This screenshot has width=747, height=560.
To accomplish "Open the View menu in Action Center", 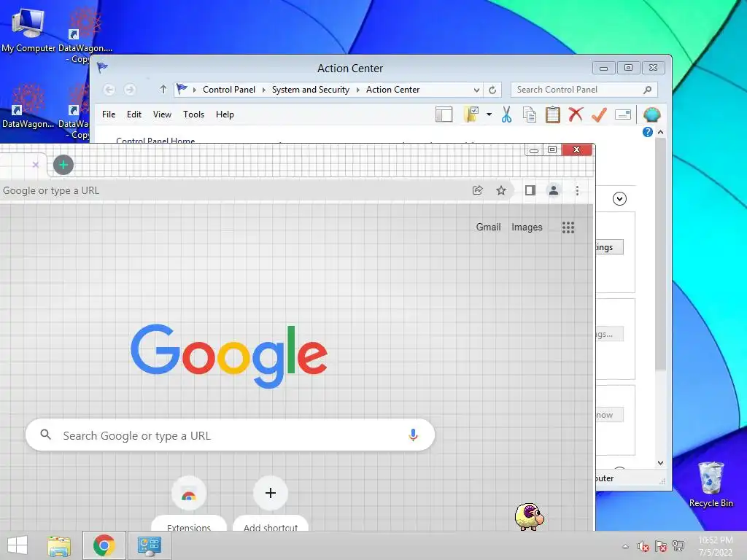I will coord(162,114).
